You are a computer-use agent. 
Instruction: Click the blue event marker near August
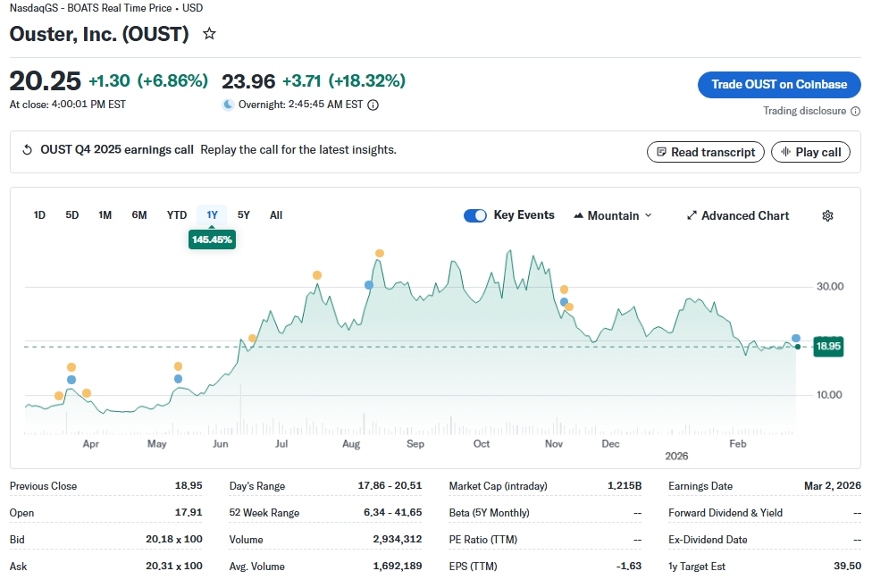(x=369, y=285)
